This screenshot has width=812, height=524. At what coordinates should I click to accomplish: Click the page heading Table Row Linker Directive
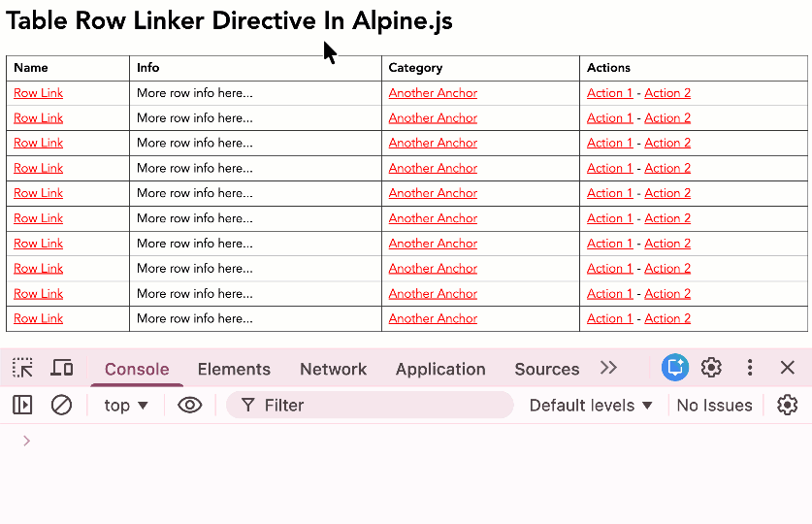(x=229, y=21)
